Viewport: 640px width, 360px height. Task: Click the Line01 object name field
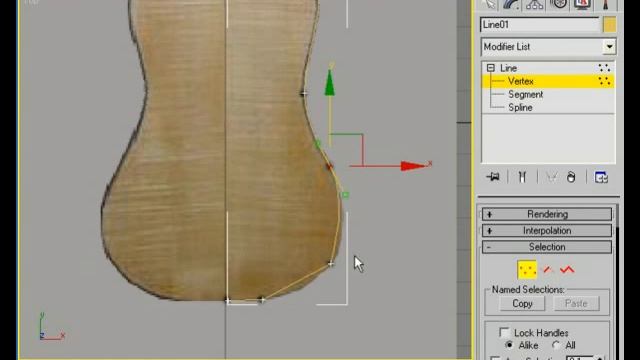[540, 24]
